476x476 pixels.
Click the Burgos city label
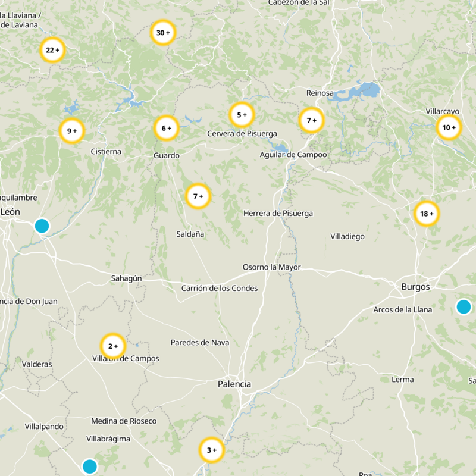415,287
